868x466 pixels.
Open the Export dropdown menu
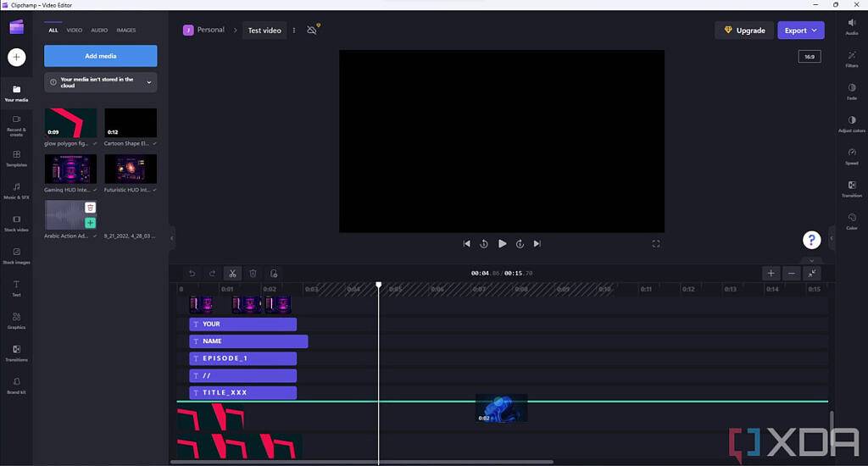tap(800, 31)
